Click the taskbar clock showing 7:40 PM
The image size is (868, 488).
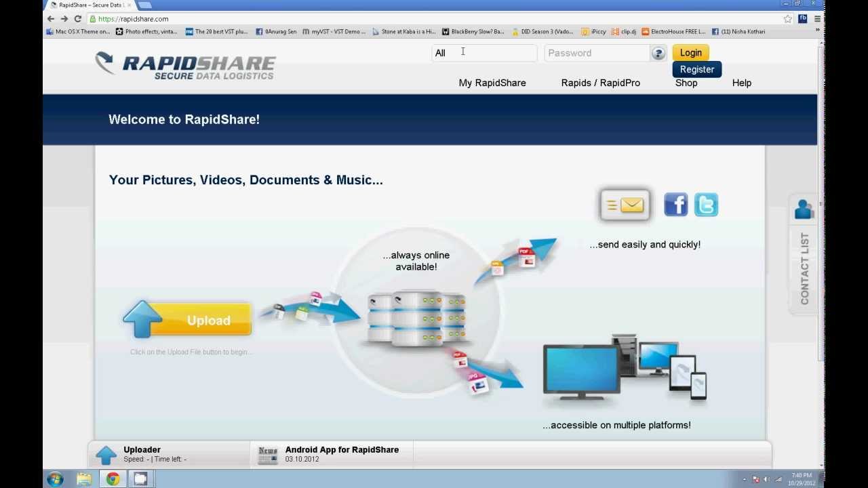click(802, 479)
